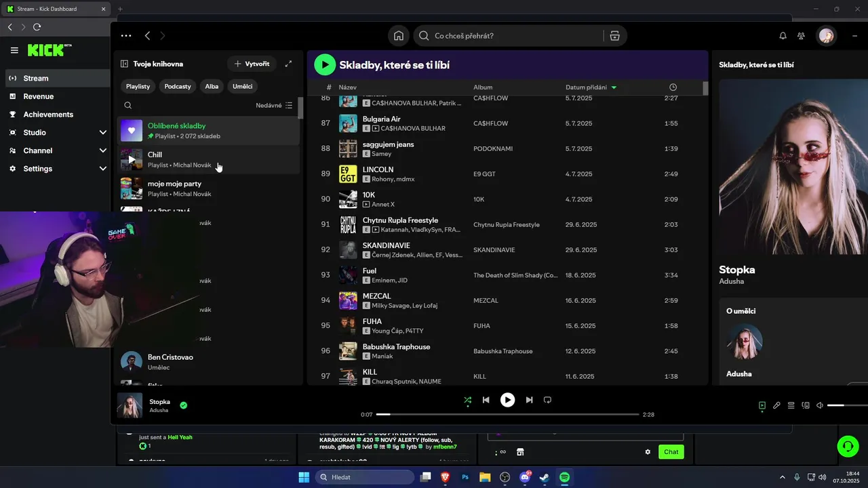Click the main play button

click(507, 400)
